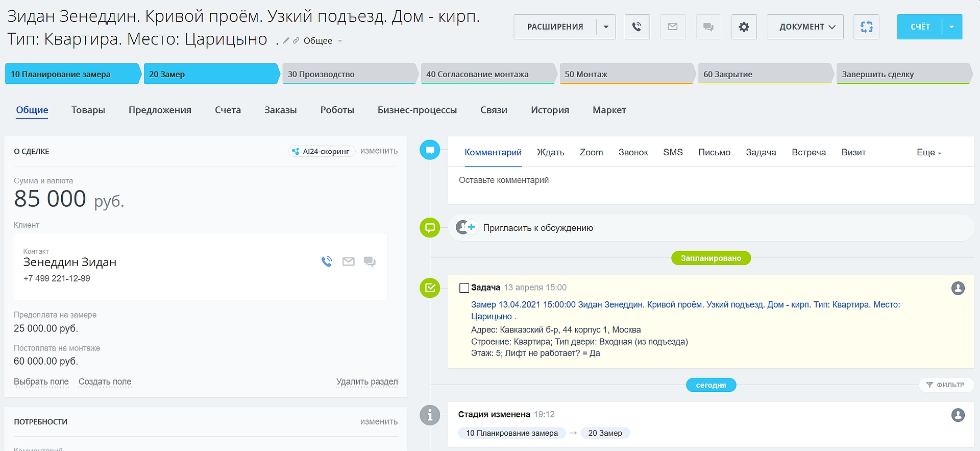Screen dimensions: 980x451
Task: Click the chat bubbles icon in top toolbar
Action: tap(708, 27)
